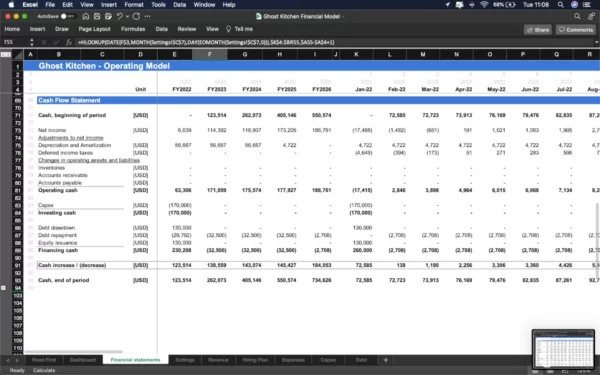
Task: Click the Save icon in the title bar
Action: (x=97, y=16)
